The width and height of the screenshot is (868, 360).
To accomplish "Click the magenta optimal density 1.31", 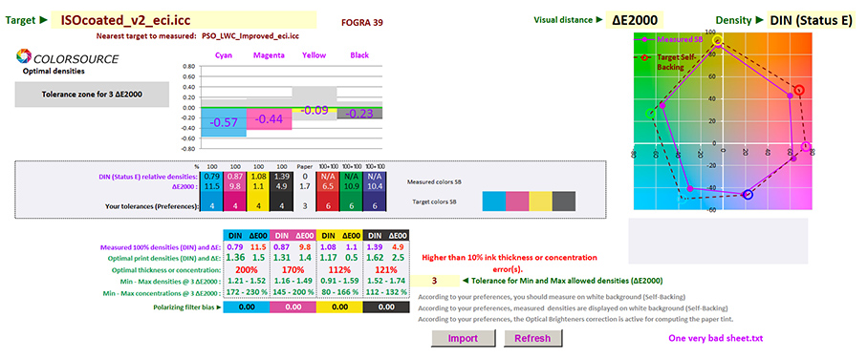I will 282,258.
